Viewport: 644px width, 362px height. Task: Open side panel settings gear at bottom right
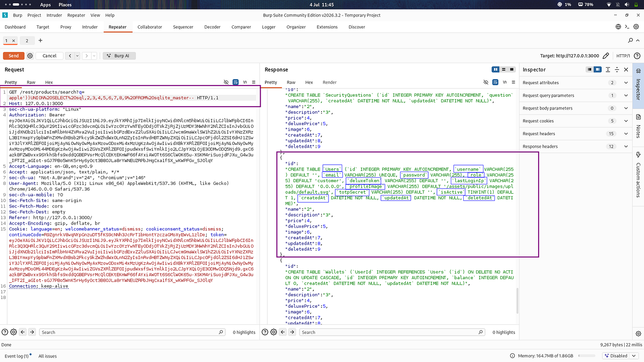(x=638, y=333)
